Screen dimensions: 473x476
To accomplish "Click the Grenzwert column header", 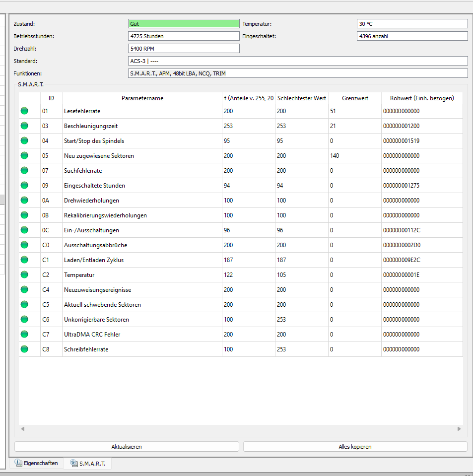I will (355, 98).
